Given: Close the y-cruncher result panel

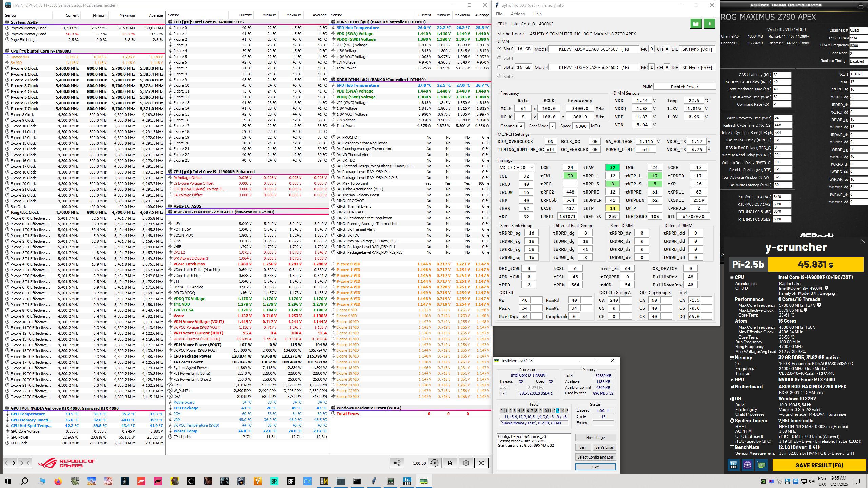Looking at the screenshot, I should [x=863, y=241].
